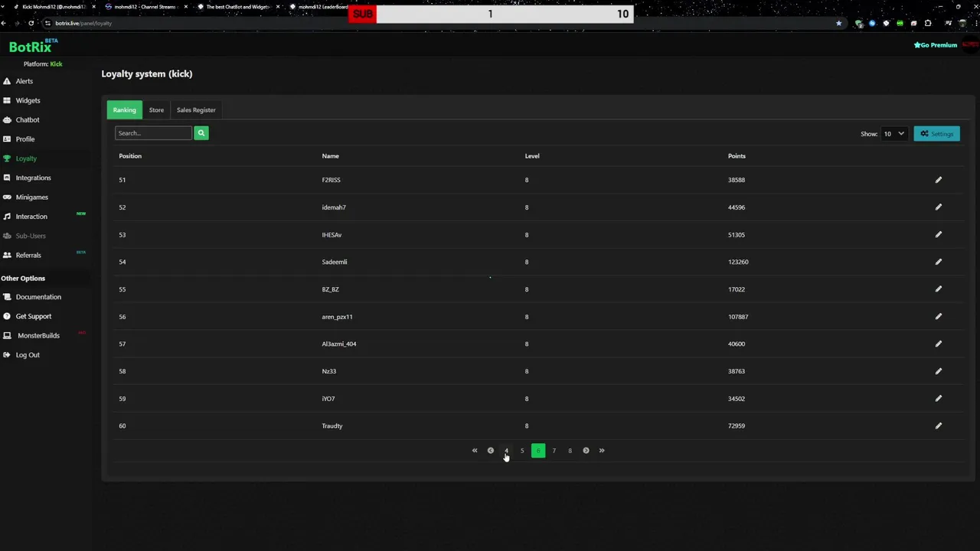
Task: Open Alerts in the sidebar
Action: coord(24,81)
